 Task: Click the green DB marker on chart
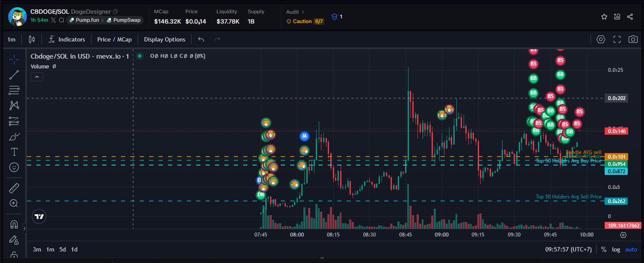261,195
